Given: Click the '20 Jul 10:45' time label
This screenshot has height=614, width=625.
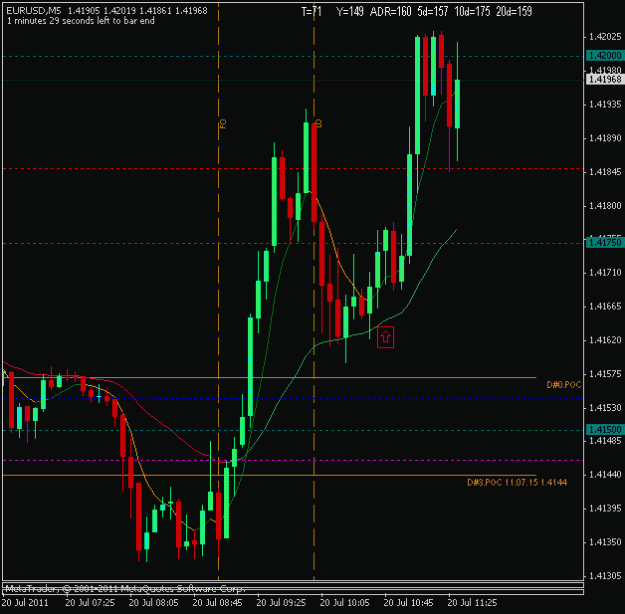Looking at the screenshot, I should coord(408,602).
